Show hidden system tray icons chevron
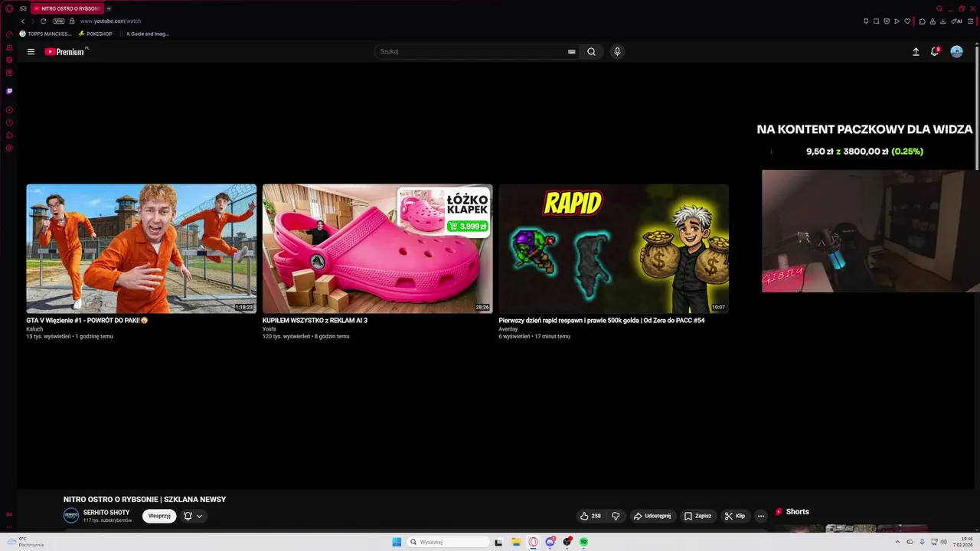This screenshot has width=980, height=551. coord(897,542)
